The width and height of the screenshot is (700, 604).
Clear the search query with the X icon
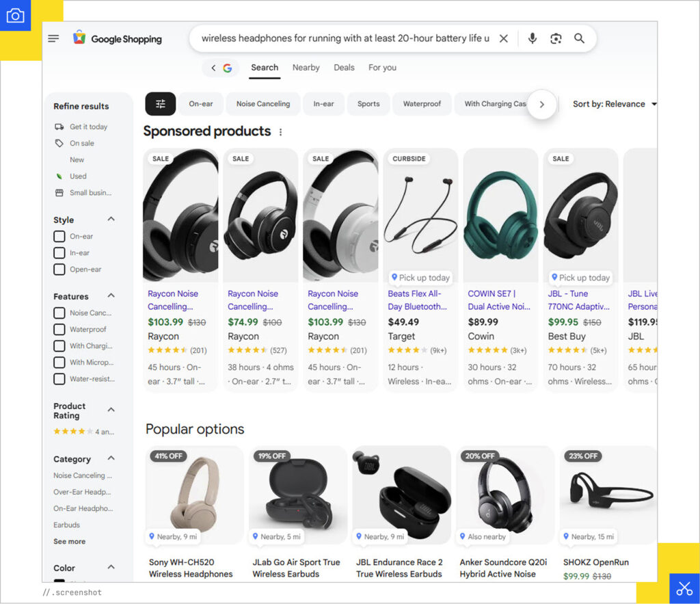504,38
